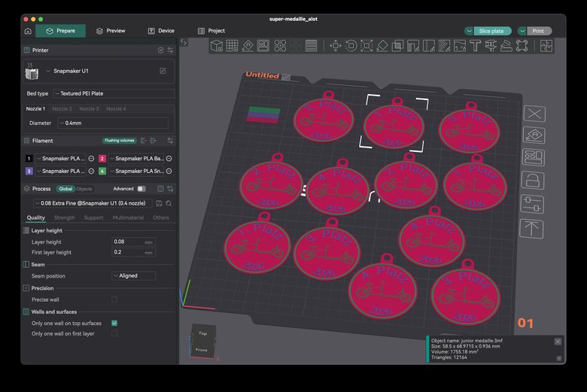Open filament 3 preset dropdown
The image size is (587, 392).
pos(61,171)
